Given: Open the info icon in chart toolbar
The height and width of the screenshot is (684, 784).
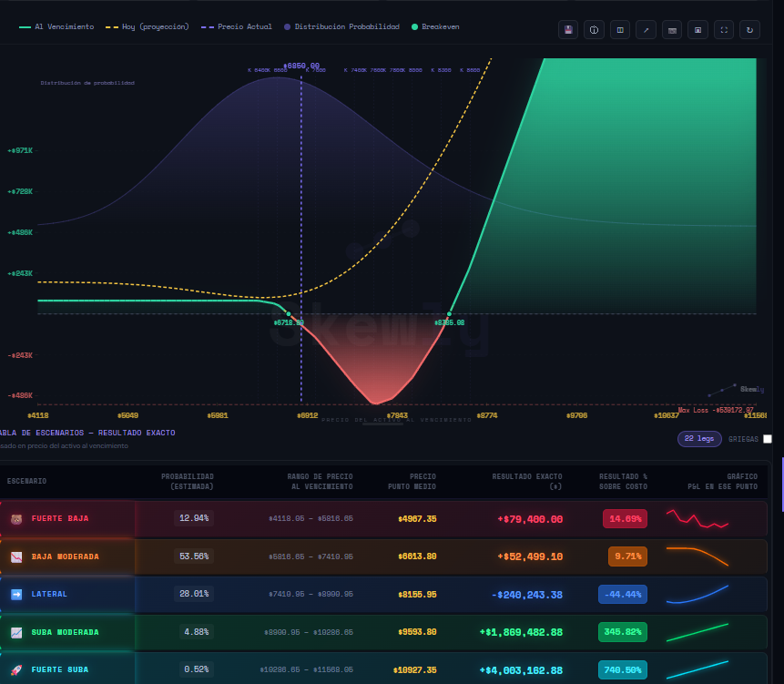Looking at the screenshot, I should tap(594, 30).
